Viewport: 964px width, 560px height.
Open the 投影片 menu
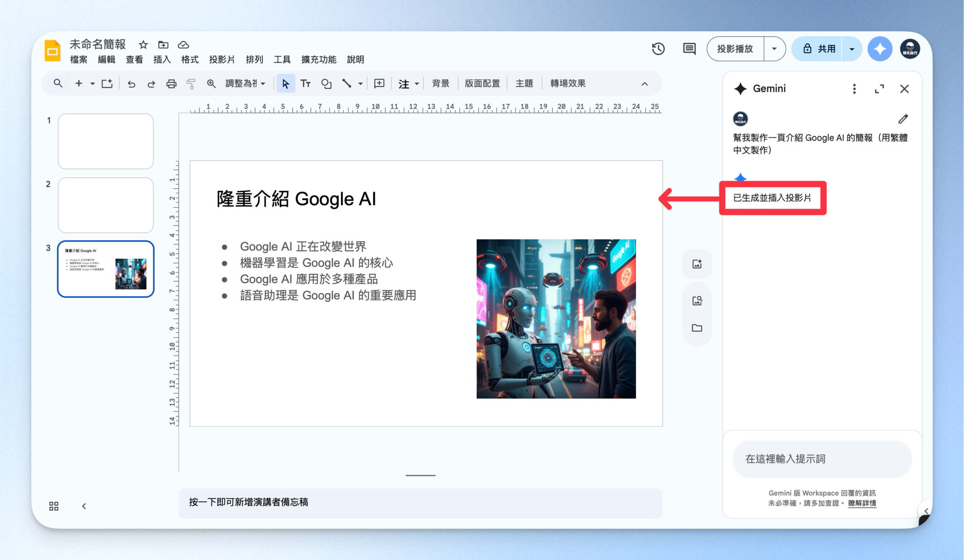[x=222, y=59]
